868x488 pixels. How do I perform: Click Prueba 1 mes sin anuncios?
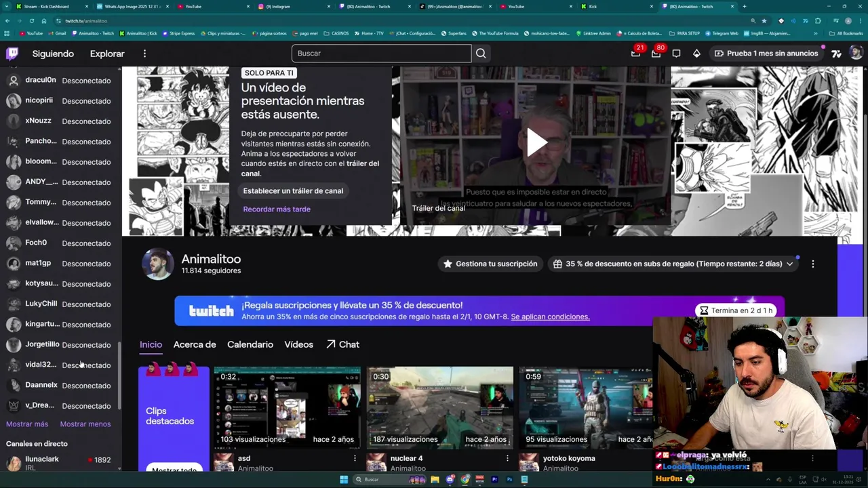(x=766, y=54)
